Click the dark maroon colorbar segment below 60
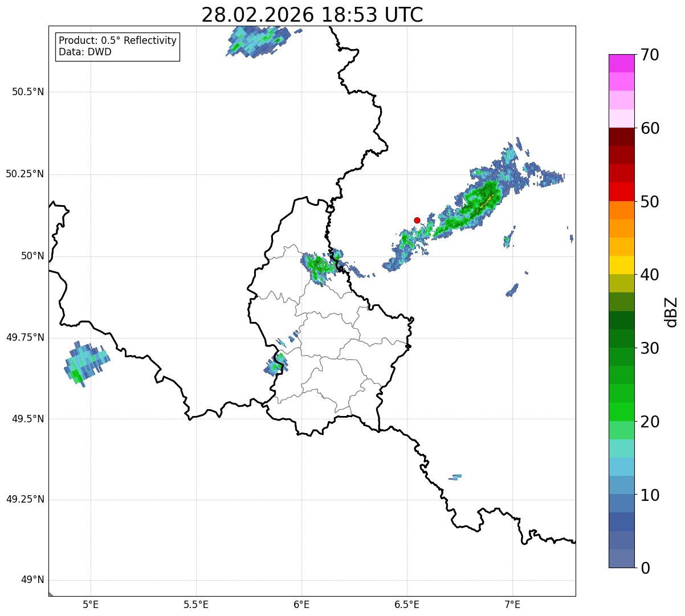 click(x=621, y=137)
